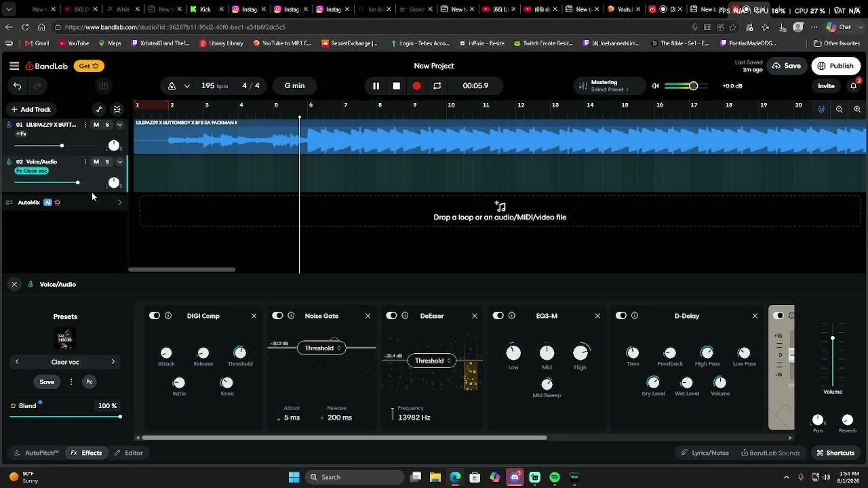Toggle loop cycle mode
The image size is (868, 488).
coord(437,85)
